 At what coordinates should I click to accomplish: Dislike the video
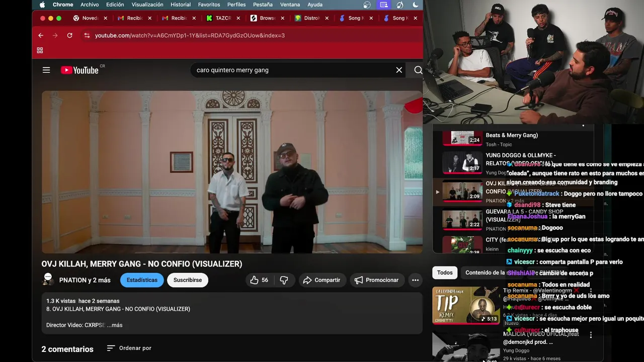coord(284,280)
